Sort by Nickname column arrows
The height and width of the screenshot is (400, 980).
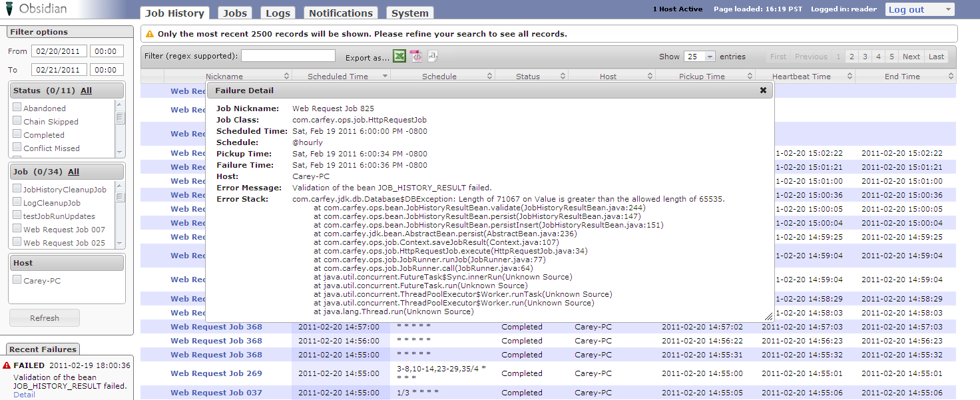coord(287,77)
